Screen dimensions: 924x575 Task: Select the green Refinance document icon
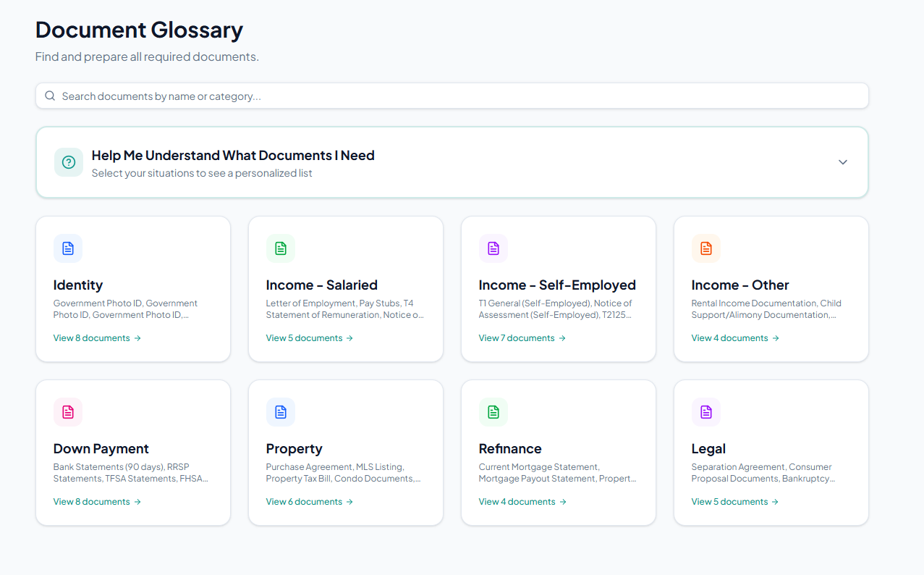(x=493, y=412)
